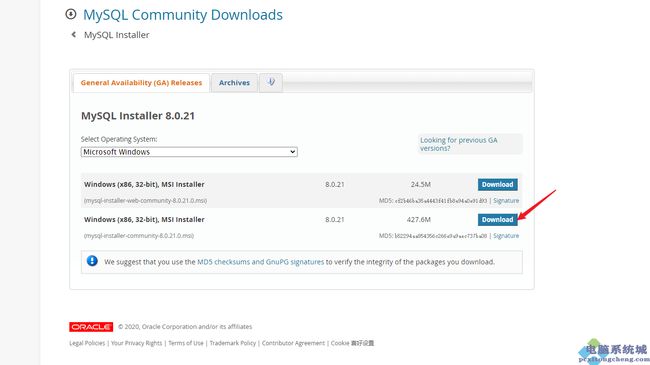Viewport: 650px width, 365px height.
Task: Open Terms of Use footer link
Action: click(x=186, y=343)
